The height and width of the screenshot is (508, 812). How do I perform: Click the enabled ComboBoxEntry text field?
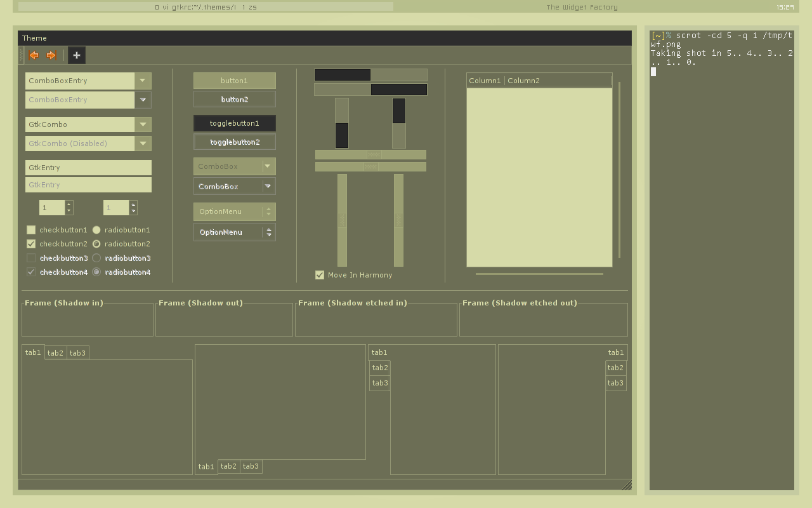[x=80, y=81]
